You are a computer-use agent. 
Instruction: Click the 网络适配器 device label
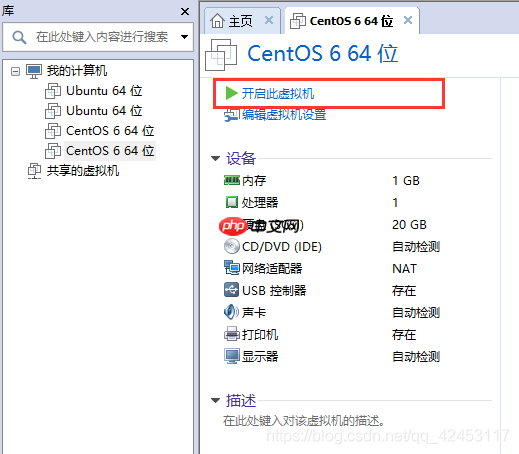coord(272,269)
